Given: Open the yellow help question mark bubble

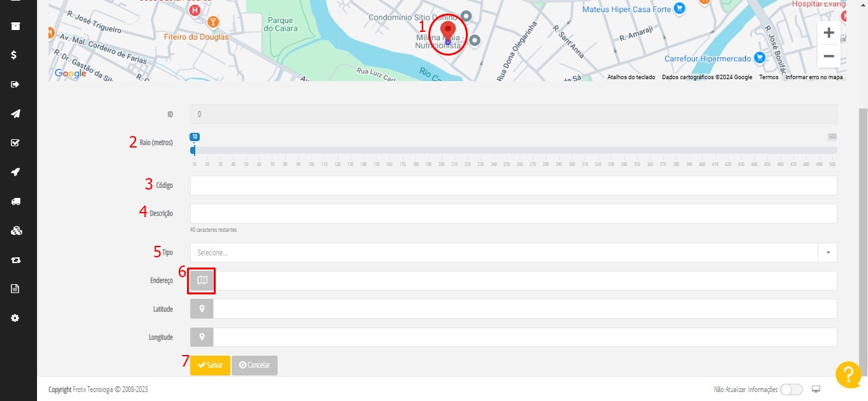Looking at the screenshot, I should pyautogui.click(x=848, y=374).
